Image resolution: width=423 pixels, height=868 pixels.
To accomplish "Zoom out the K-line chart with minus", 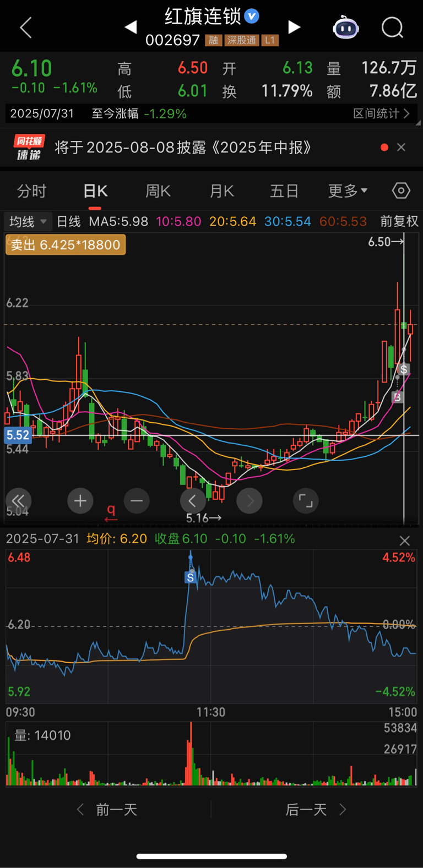I will (137, 501).
